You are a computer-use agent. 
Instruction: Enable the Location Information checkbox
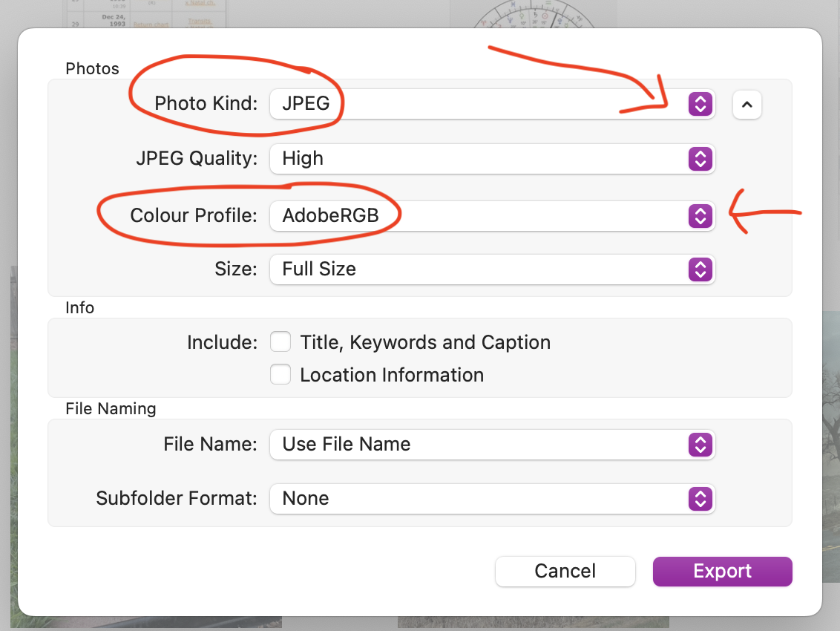280,374
